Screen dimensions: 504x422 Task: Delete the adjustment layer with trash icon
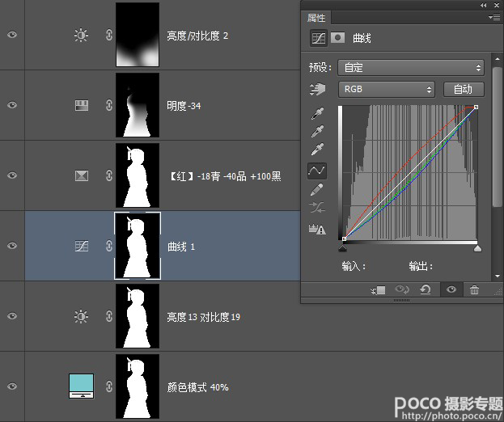tap(474, 289)
